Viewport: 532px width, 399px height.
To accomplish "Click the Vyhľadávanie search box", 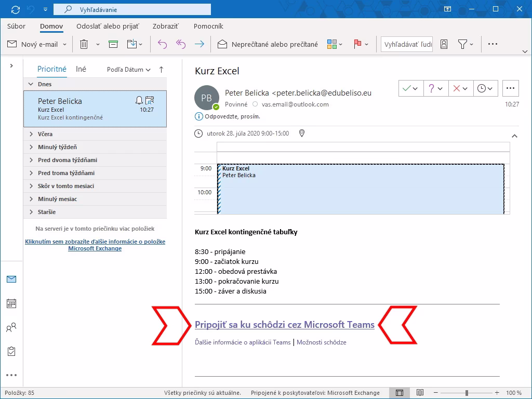I will (132, 9).
